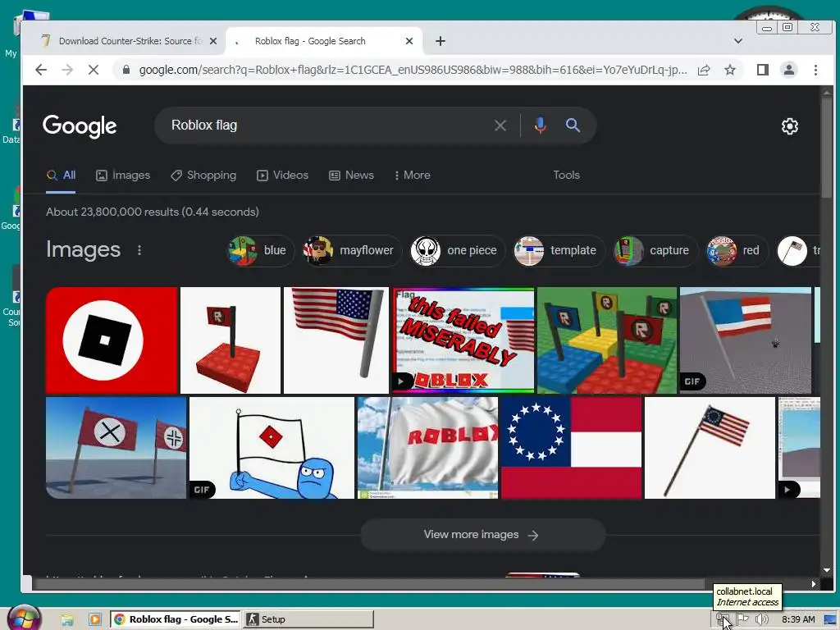Switch to Shopping results tab
The width and height of the screenshot is (840, 630).
click(203, 176)
